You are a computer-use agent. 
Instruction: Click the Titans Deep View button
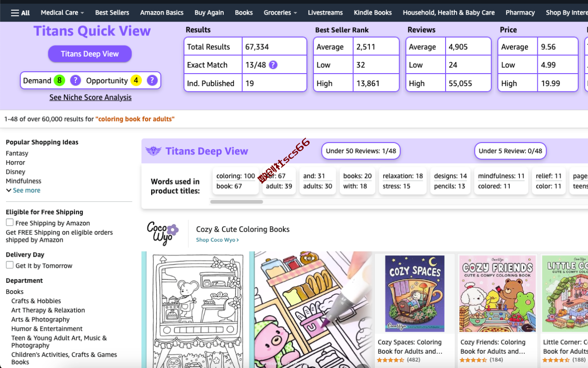coord(90,54)
